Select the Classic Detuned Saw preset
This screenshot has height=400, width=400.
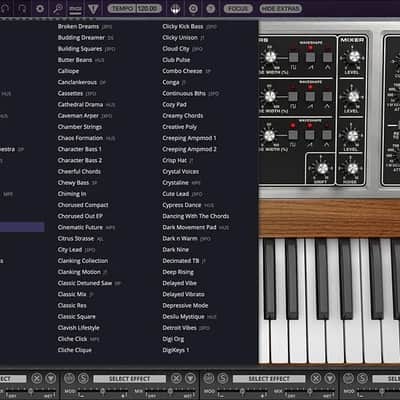click(85, 283)
